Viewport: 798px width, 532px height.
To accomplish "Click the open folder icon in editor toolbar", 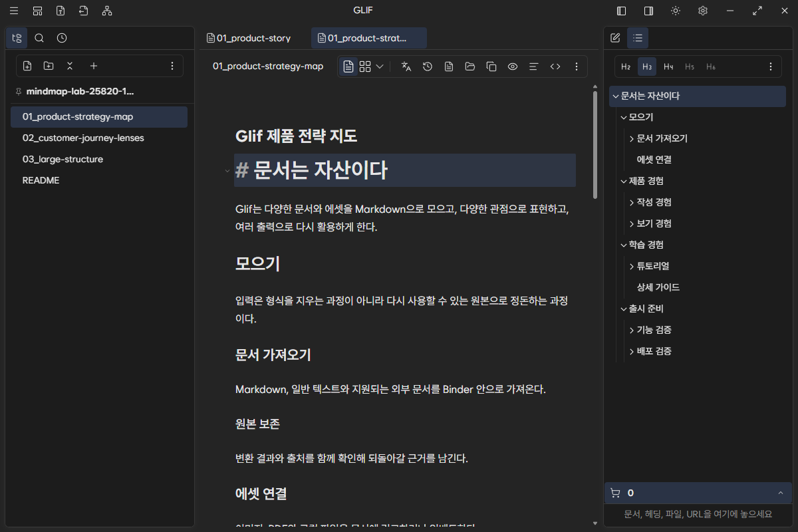I will pos(470,66).
